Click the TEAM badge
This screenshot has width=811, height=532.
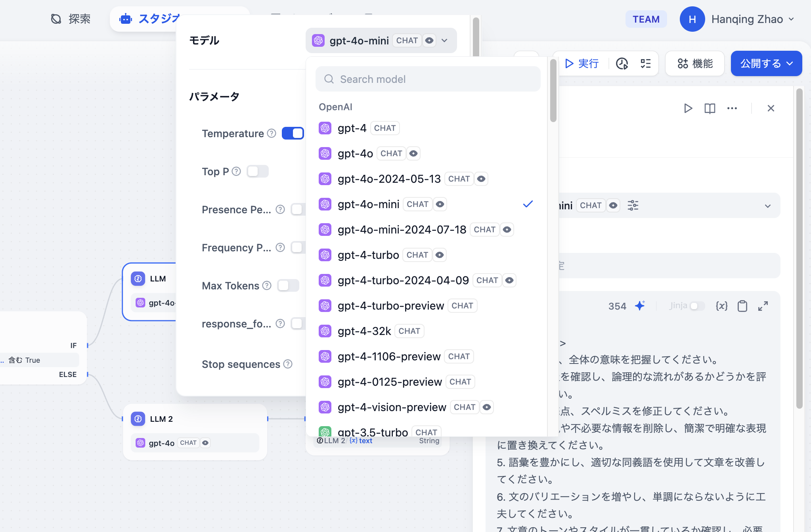pos(646,19)
